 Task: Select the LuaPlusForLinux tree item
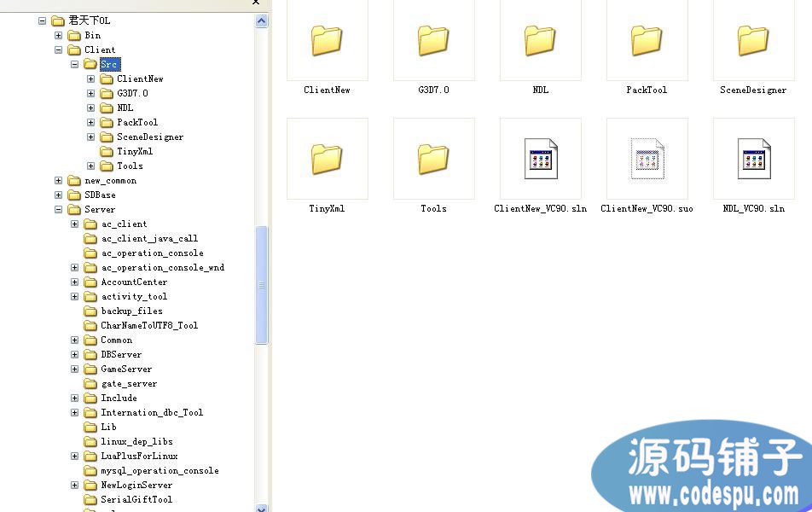pos(139,456)
